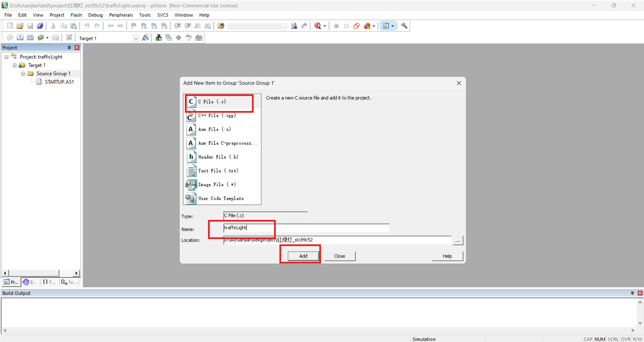Start the debug session magnifier icon

click(x=318, y=26)
